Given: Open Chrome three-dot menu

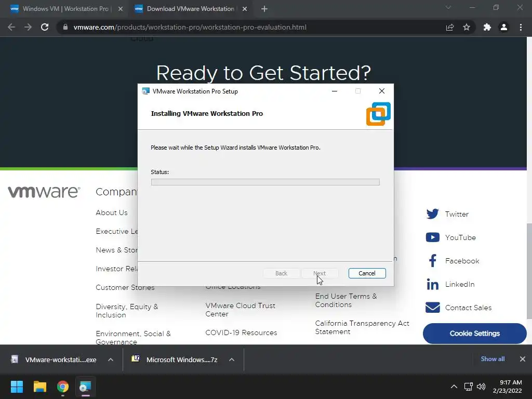Looking at the screenshot, I should click(521, 27).
